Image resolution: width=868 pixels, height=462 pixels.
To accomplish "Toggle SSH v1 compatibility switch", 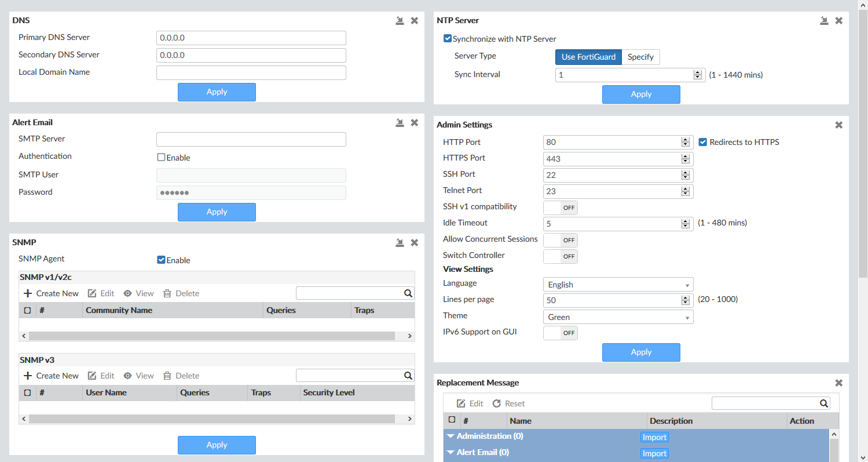I will pyautogui.click(x=561, y=208).
